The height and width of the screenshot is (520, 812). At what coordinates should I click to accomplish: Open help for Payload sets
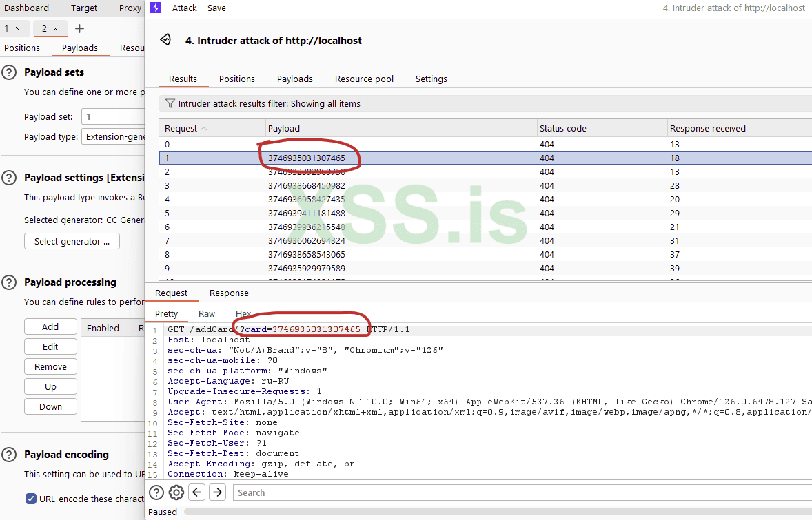(9, 72)
